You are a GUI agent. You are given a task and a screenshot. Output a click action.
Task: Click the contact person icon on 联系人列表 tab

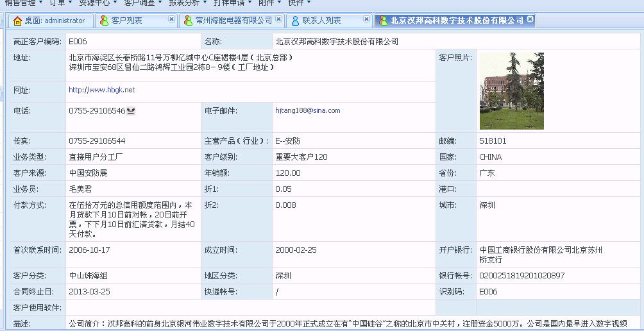tap(295, 21)
